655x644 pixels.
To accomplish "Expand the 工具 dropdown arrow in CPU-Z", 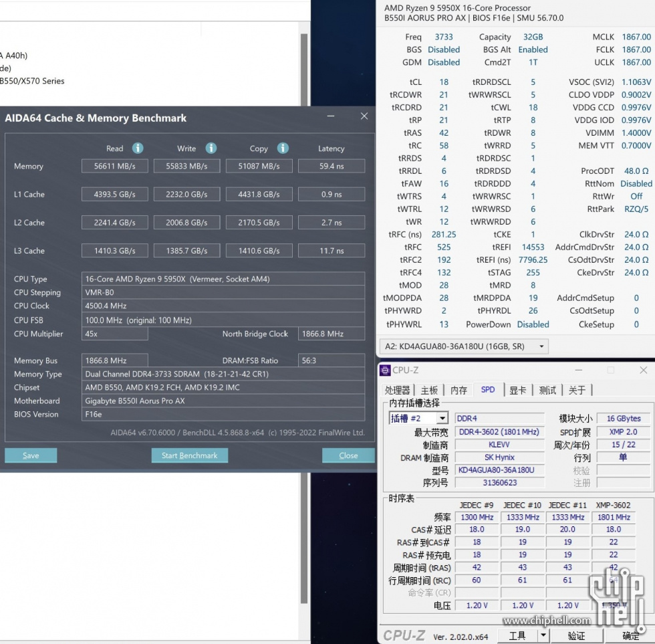I will [x=543, y=636].
